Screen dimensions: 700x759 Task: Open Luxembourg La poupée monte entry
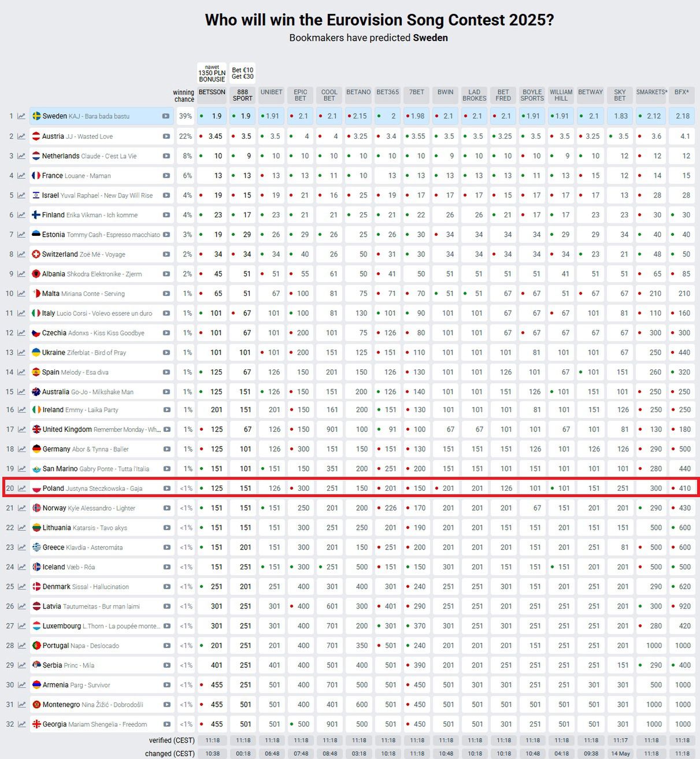[101, 626]
